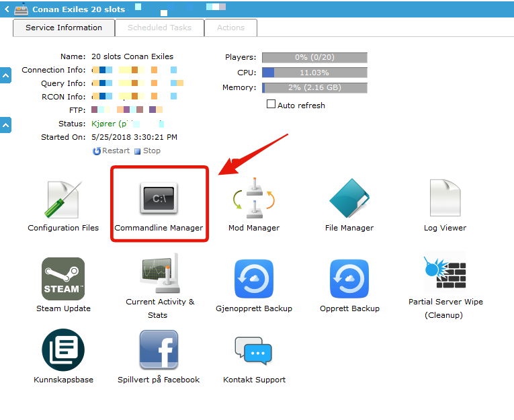
Task: Open Kontakt Support
Action: pyautogui.click(x=253, y=351)
